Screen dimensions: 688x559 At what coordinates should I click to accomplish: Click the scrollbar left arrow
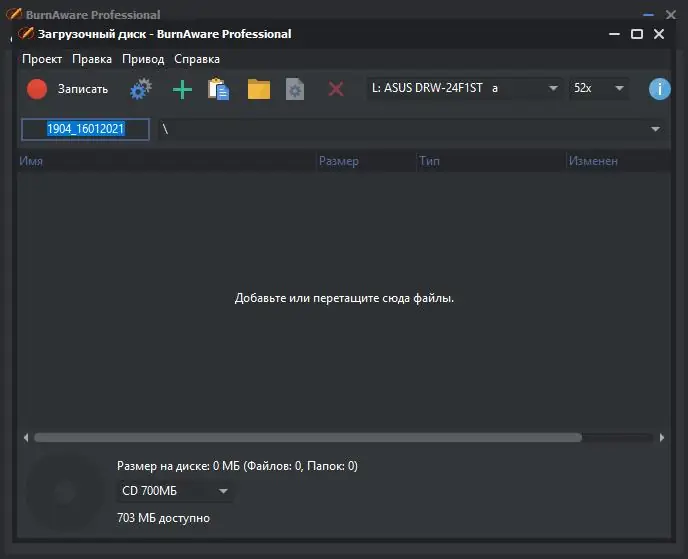pos(26,437)
